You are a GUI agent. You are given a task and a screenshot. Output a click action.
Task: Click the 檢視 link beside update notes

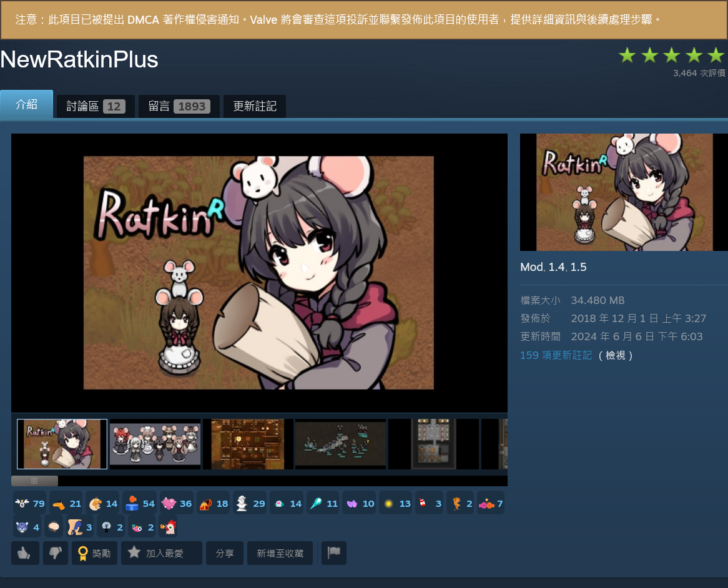coord(616,355)
